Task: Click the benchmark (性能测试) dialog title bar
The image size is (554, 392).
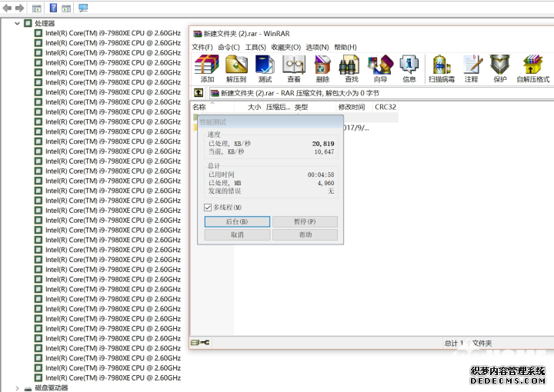Action: (270, 122)
